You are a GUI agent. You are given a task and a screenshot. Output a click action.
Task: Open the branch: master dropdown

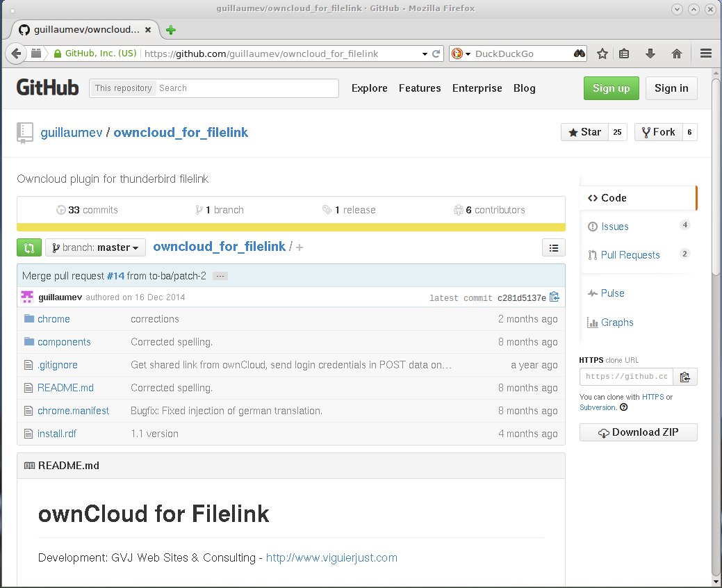tap(95, 247)
